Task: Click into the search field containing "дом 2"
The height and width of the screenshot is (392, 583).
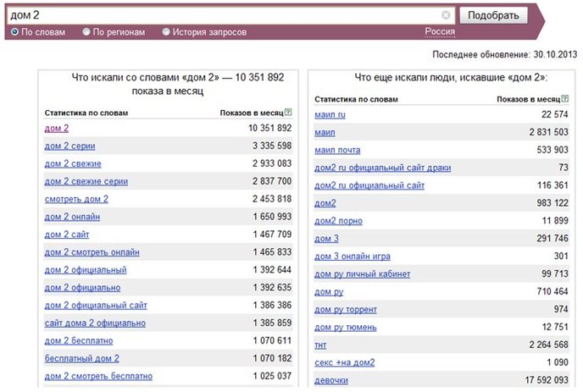Action: click(223, 15)
